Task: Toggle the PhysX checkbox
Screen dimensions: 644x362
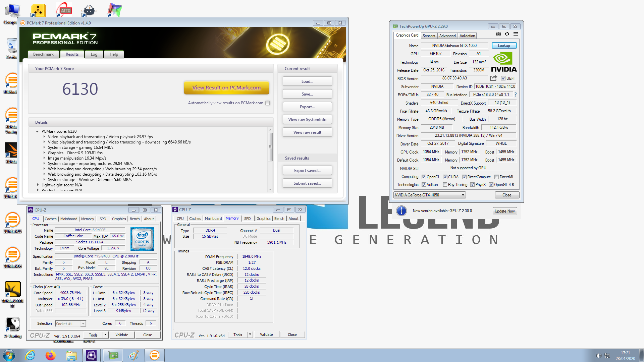Action: coord(472,185)
